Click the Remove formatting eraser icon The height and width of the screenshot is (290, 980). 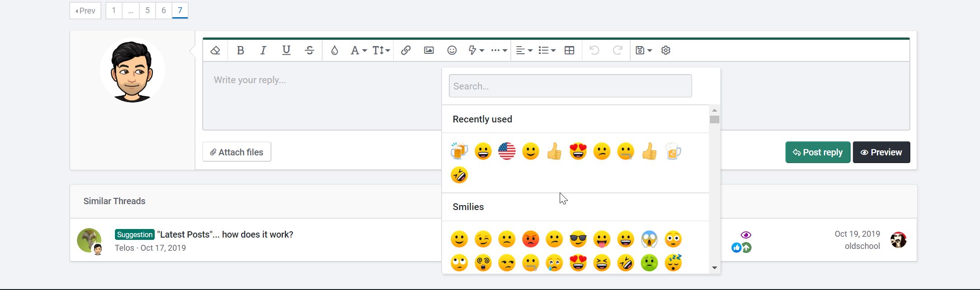tap(215, 50)
